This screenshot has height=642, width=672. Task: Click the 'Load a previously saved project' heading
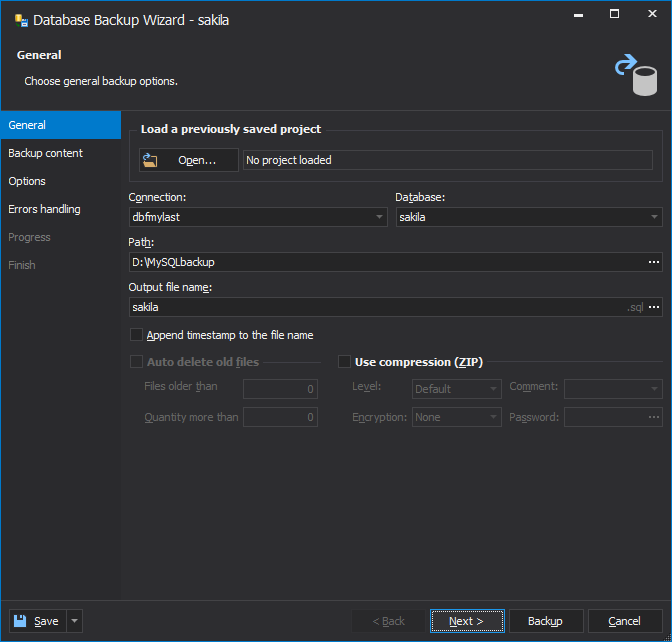click(x=231, y=129)
